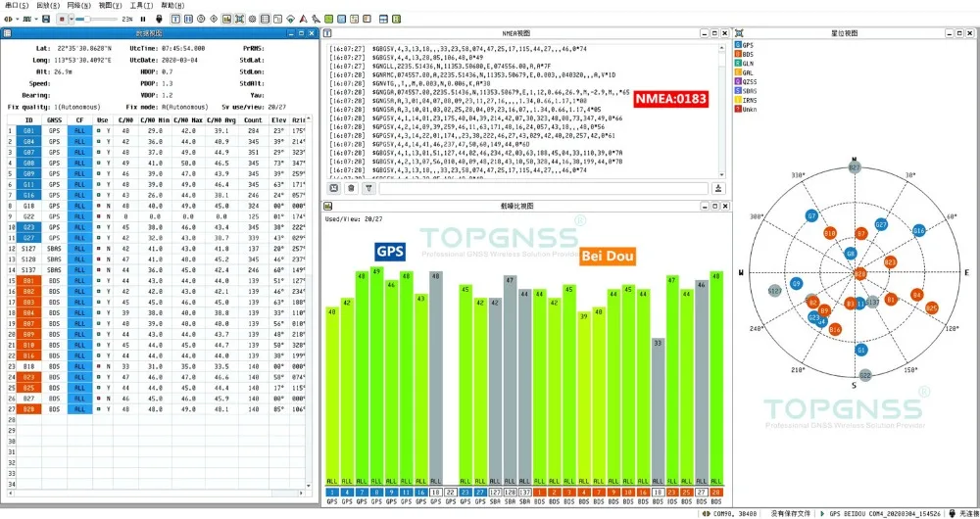This screenshot has height=519, width=980.
Task: Toggle QZSS in sky view legend
Action: pos(746,81)
